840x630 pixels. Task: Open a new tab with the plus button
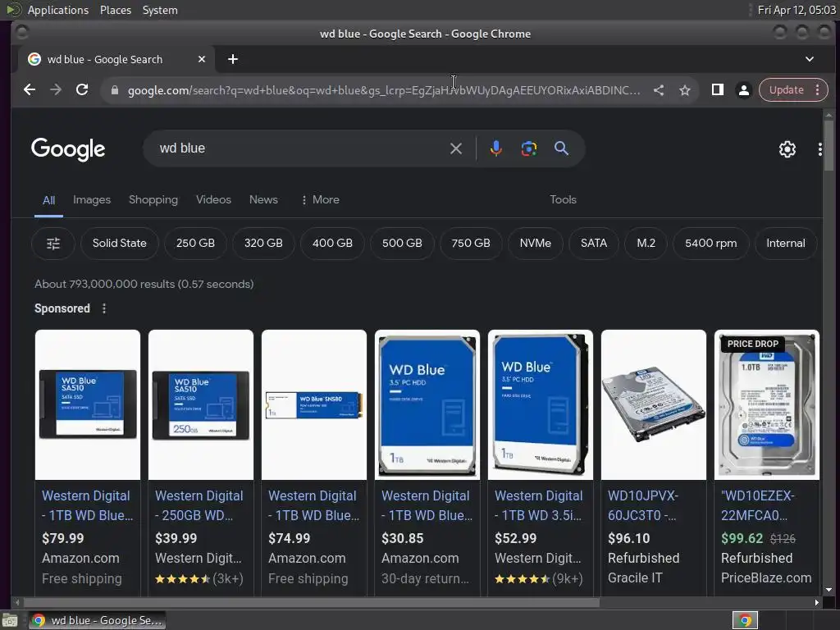tap(232, 59)
